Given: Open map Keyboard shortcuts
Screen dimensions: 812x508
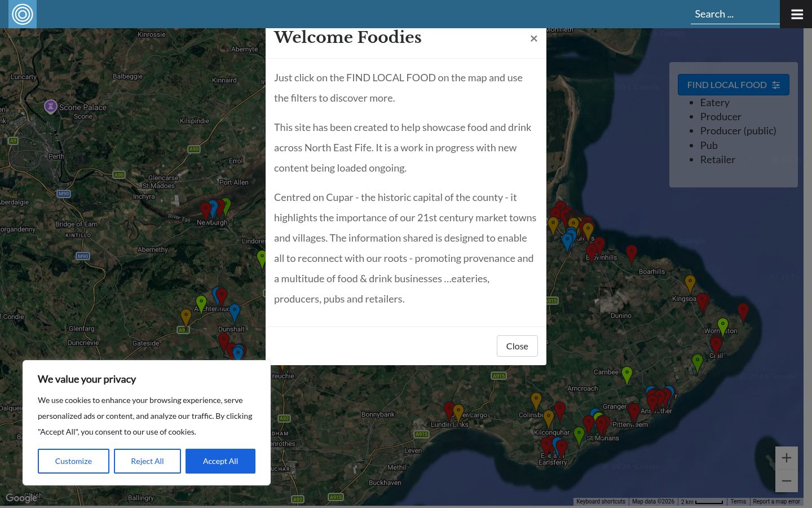Looking at the screenshot, I should pos(601,502).
